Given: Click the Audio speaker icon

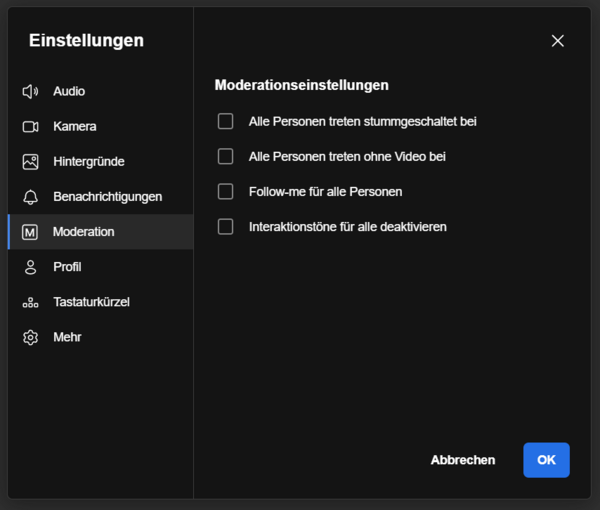Looking at the screenshot, I should pos(30,91).
